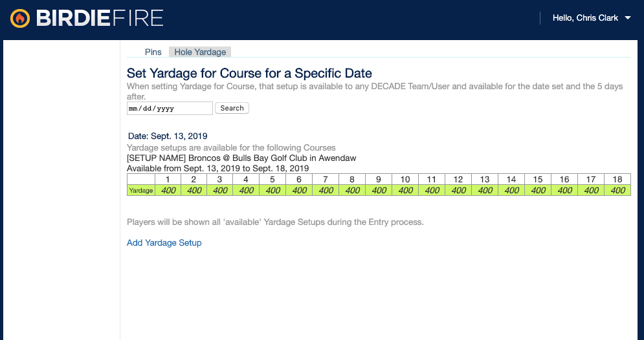Click the year portion of date field

click(x=165, y=109)
